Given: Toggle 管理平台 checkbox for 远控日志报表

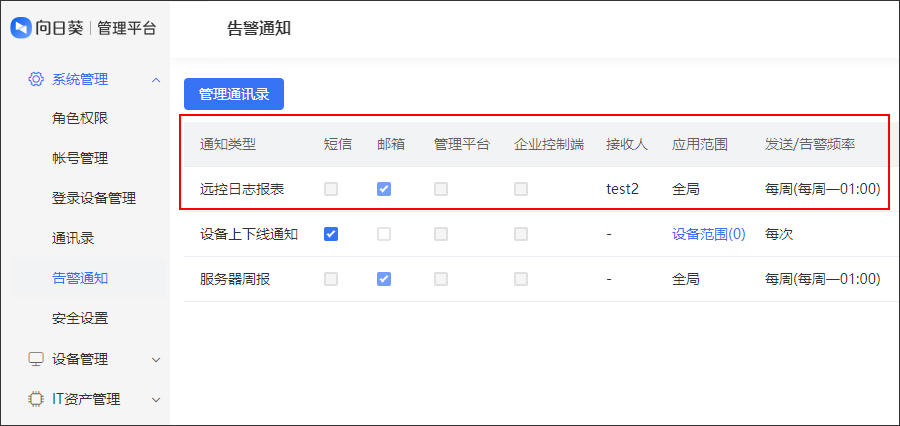Looking at the screenshot, I should [x=441, y=189].
